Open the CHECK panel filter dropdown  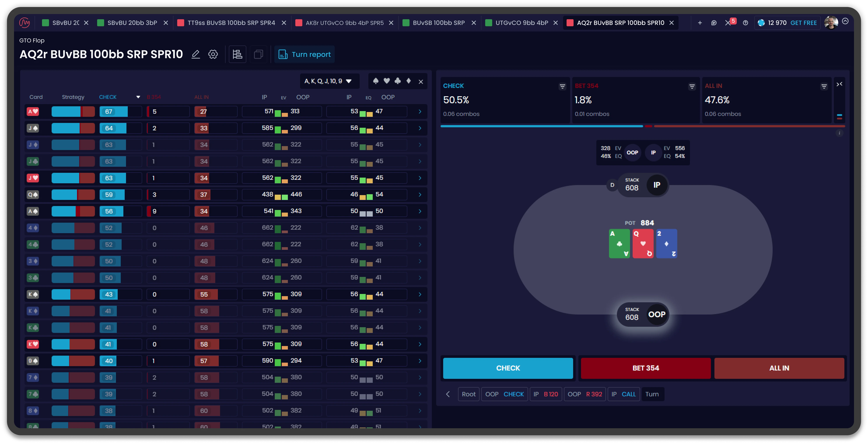562,86
